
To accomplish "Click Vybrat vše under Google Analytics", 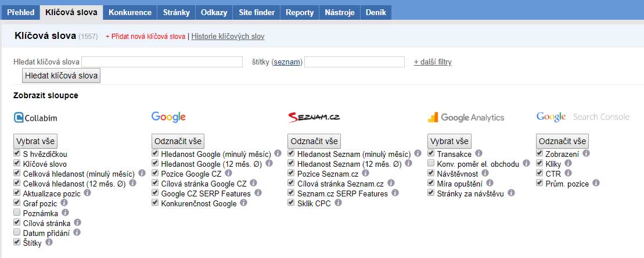I will click(x=449, y=141).
